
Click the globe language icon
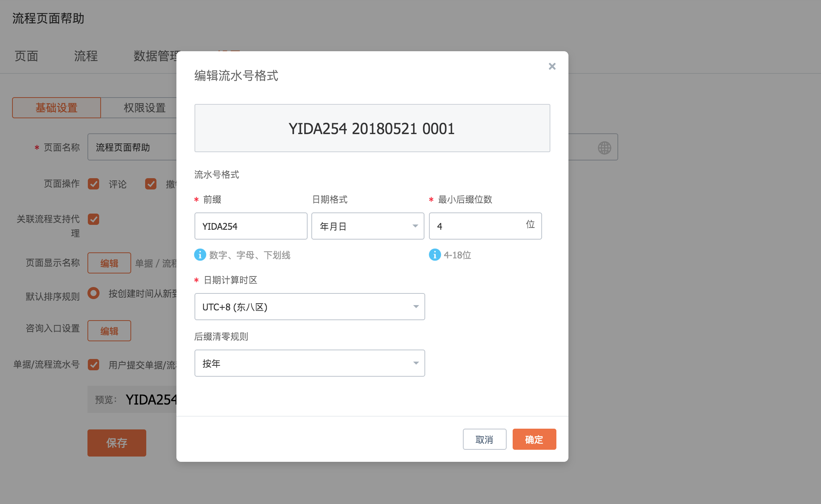604,148
